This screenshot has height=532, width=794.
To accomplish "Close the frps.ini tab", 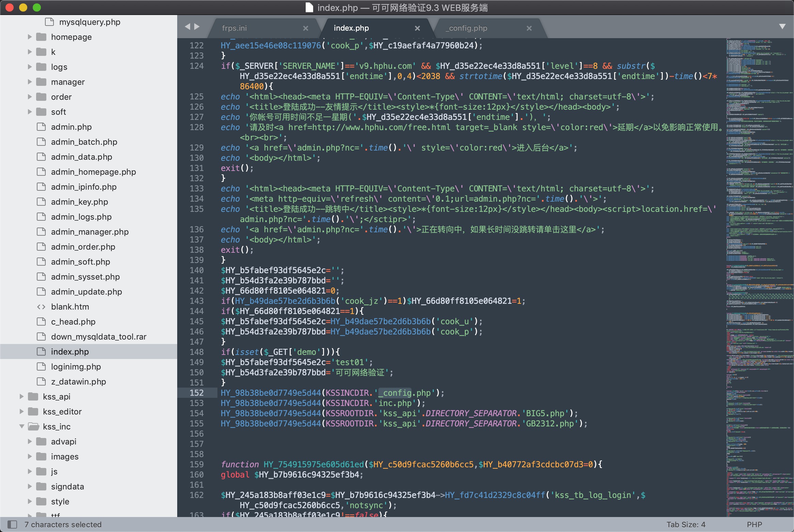I will (x=306, y=28).
